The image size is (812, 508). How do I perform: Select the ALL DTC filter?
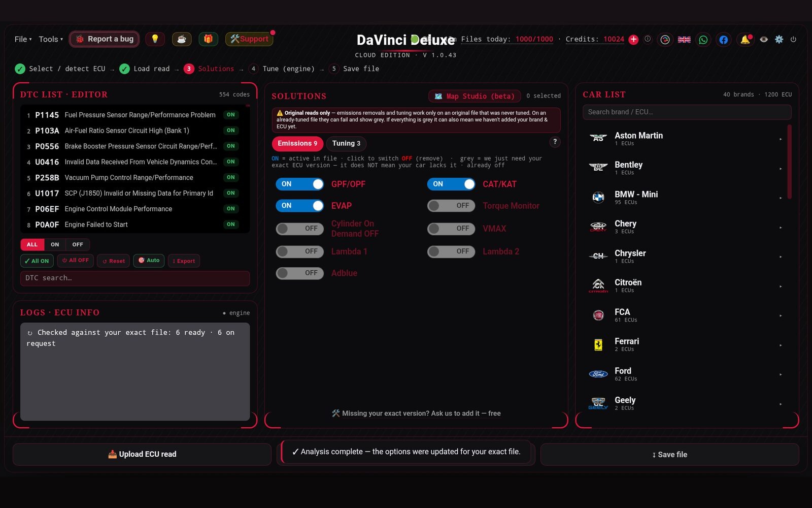coord(32,244)
